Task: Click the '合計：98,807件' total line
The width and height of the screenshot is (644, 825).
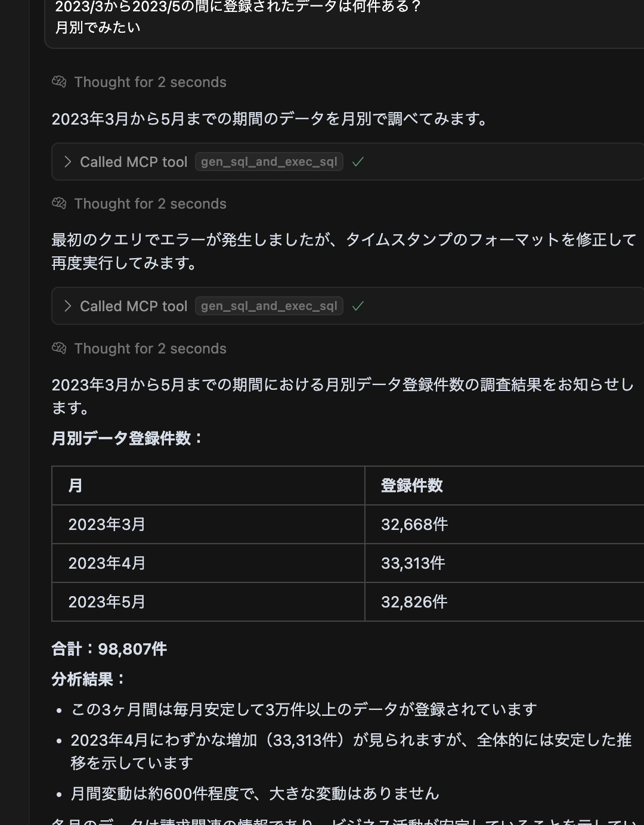Action: click(109, 649)
